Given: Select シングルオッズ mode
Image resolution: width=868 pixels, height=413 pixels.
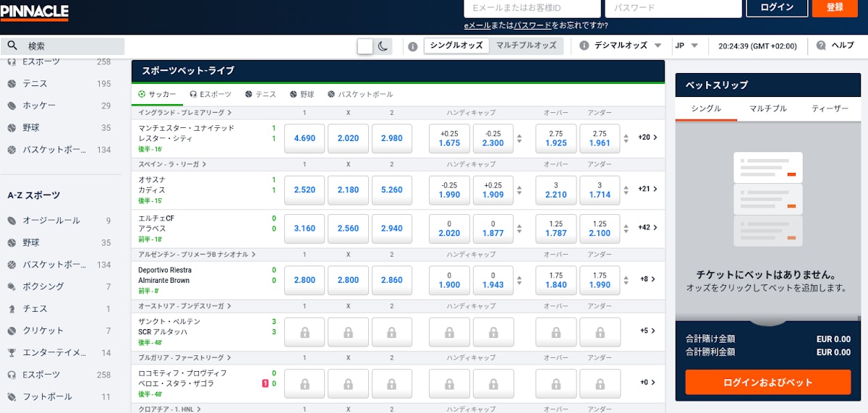Looking at the screenshot, I should click(x=456, y=46).
